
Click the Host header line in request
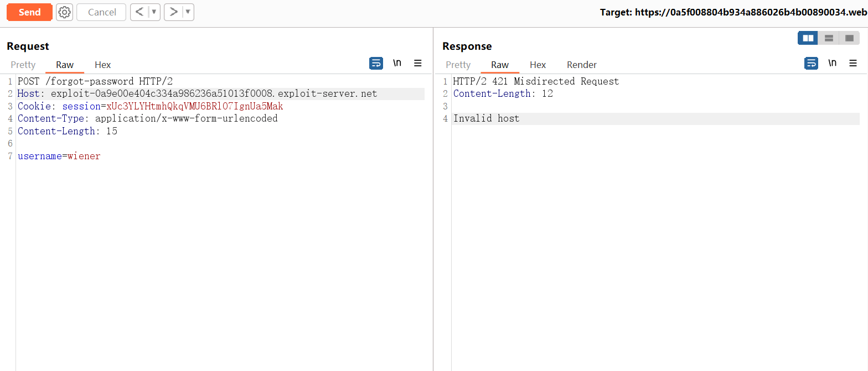click(197, 93)
